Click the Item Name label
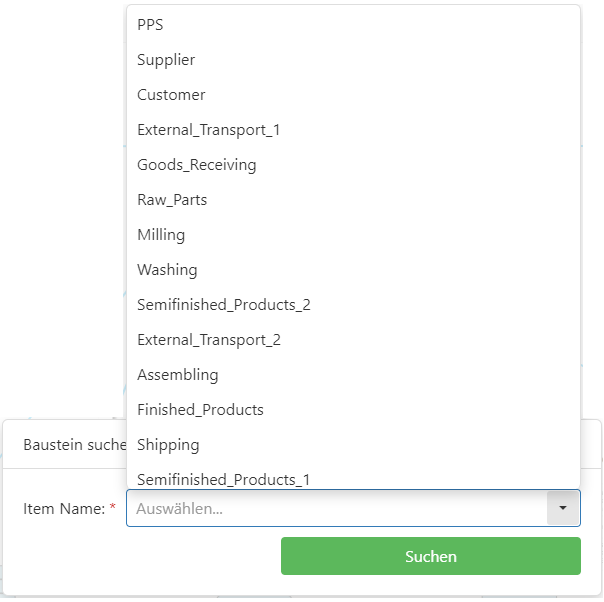604x602 pixels. coord(63,509)
